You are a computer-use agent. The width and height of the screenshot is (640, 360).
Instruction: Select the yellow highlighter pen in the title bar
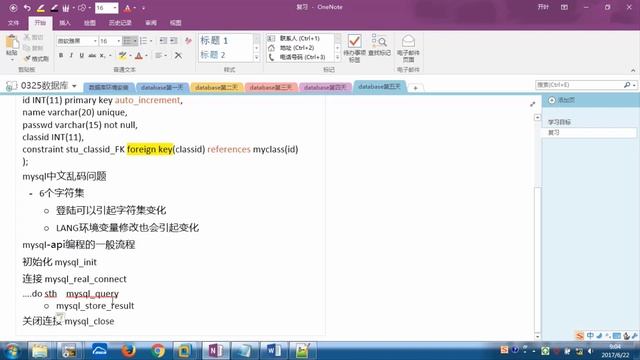point(40,8)
